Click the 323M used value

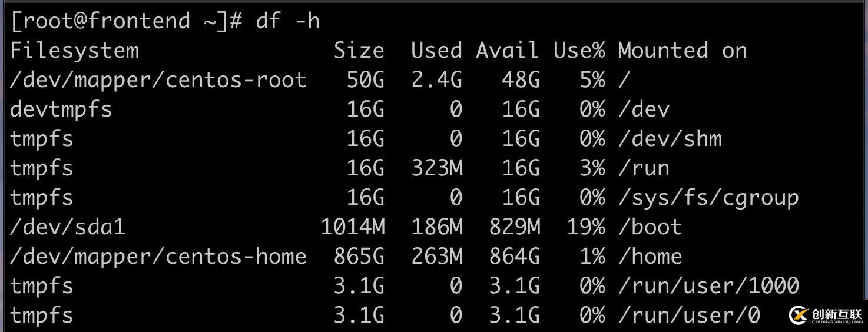(x=436, y=168)
